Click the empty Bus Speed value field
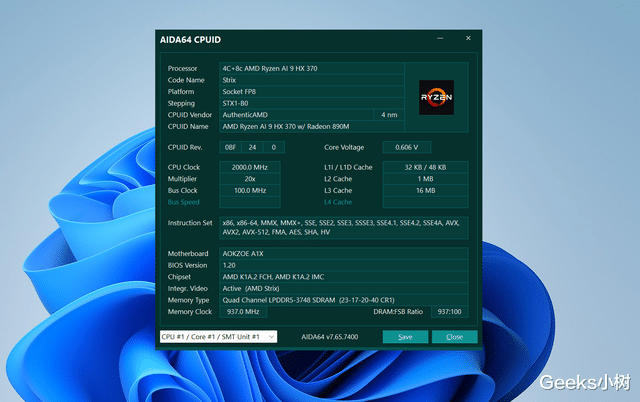 click(x=250, y=202)
